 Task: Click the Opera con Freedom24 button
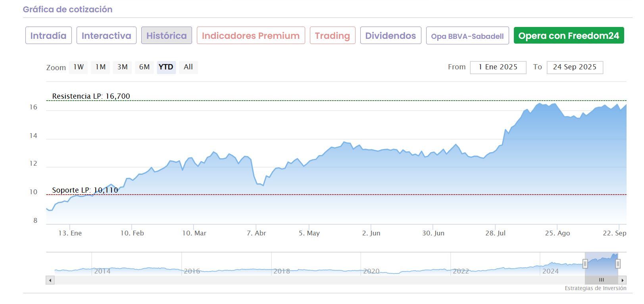(x=569, y=36)
